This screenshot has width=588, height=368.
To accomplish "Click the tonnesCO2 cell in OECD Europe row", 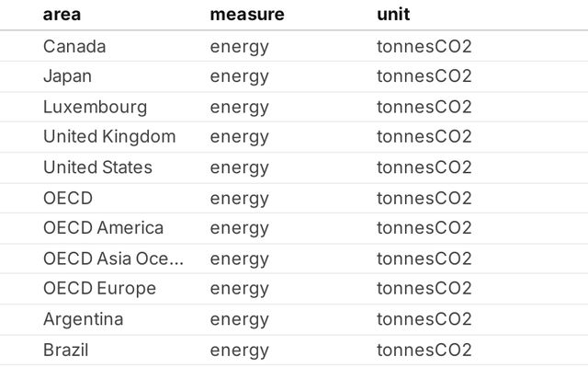I will 424,289.
